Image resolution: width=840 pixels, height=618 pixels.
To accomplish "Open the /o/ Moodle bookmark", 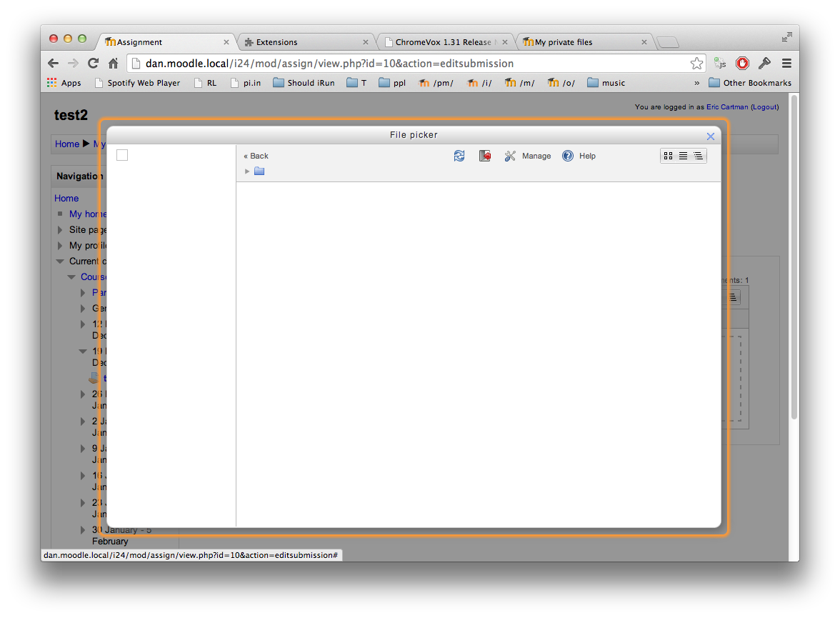I will pyautogui.click(x=561, y=83).
